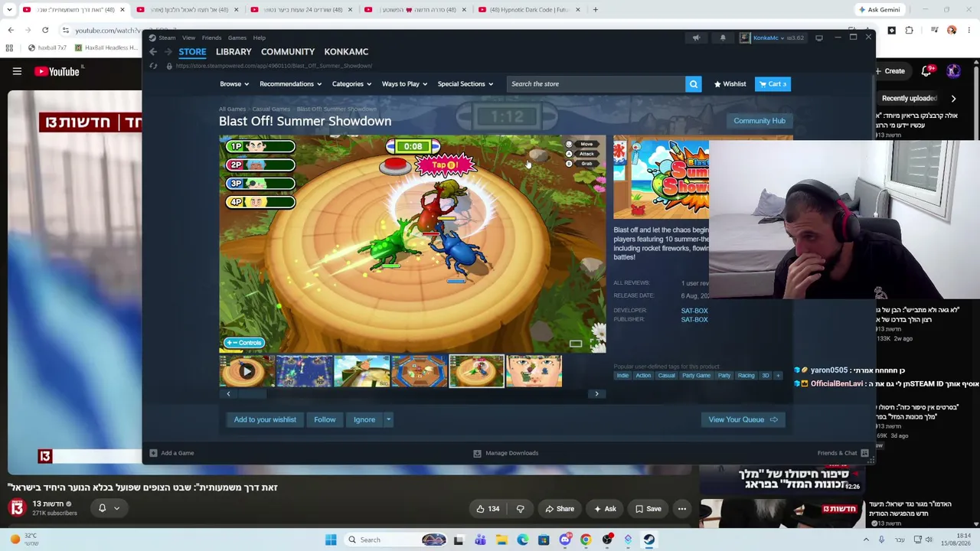Click the Steam Big Picture monitor icon
Image resolution: width=980 pixels, height=551 pixels.
tap(819, 37)
